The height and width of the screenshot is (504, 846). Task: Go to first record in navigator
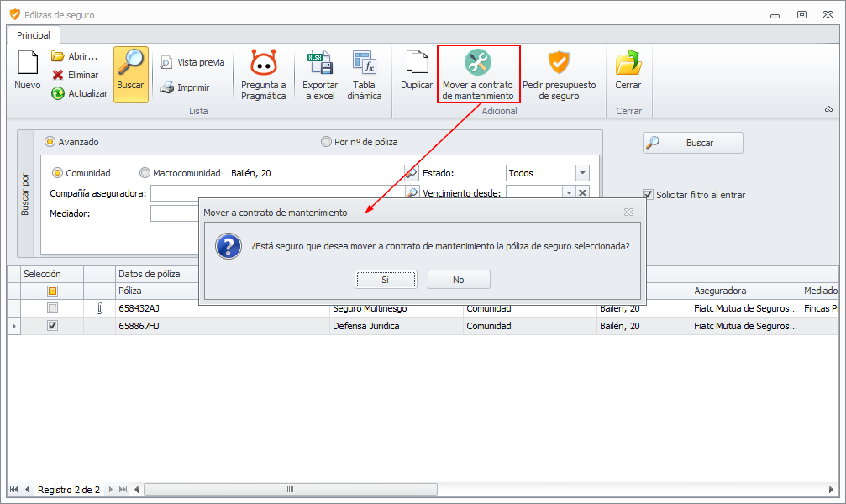tap(14, 490)
